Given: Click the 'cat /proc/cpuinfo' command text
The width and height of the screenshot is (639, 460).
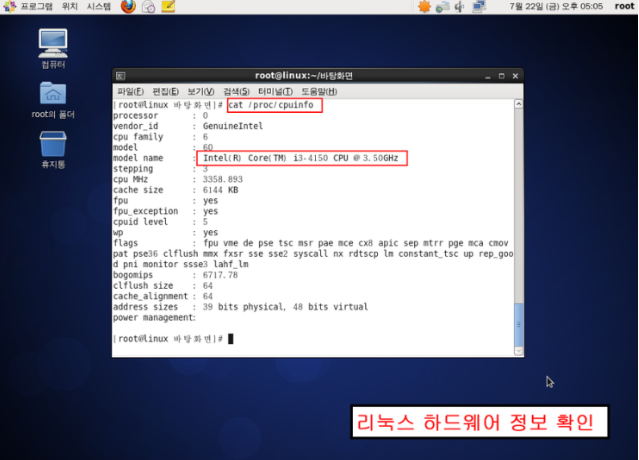Looking at the screenshot, I should [271, 105].
